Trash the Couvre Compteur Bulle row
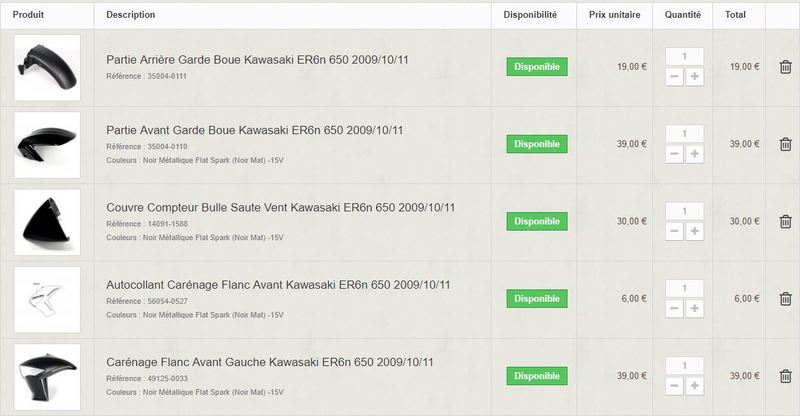Screen dimensions: 800x416 [785, 222]
